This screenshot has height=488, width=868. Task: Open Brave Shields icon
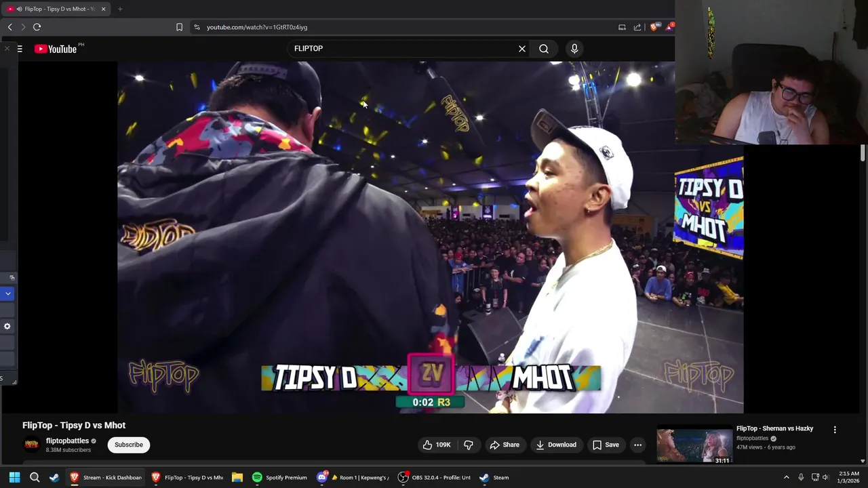tap(654, 27)
